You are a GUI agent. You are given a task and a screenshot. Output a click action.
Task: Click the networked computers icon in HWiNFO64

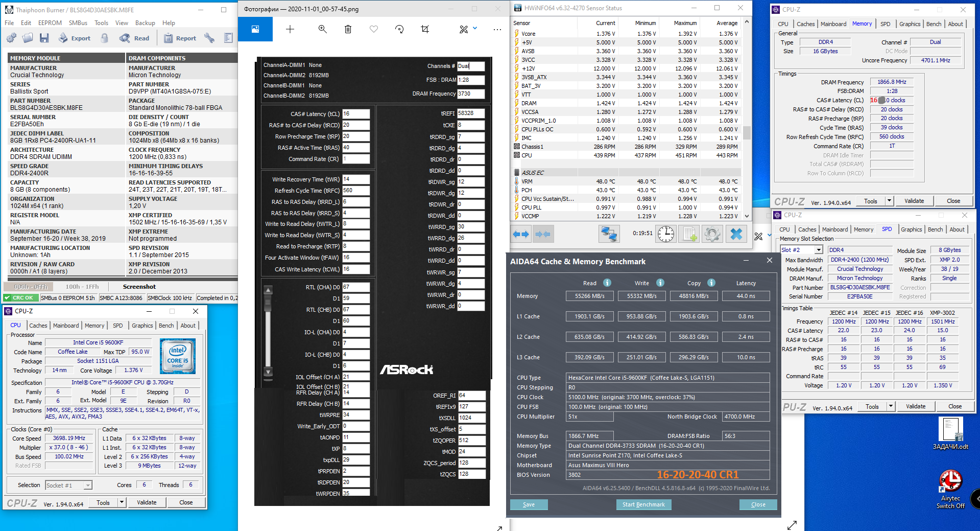[x=609, y=234]
